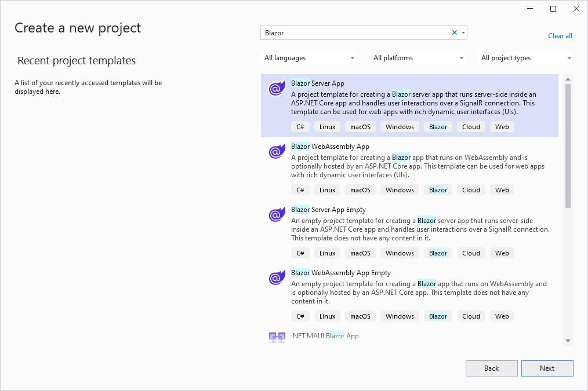Viewport: 588px width, 391px height.
Task: Click the Next button
Action: 547,368
